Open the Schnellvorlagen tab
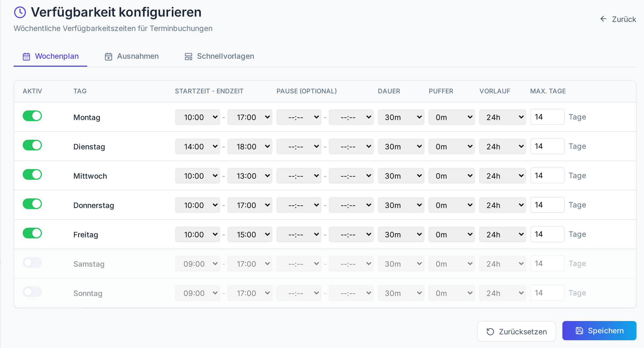The height and width of the screenshot is (348, 644). coord(219,56)
